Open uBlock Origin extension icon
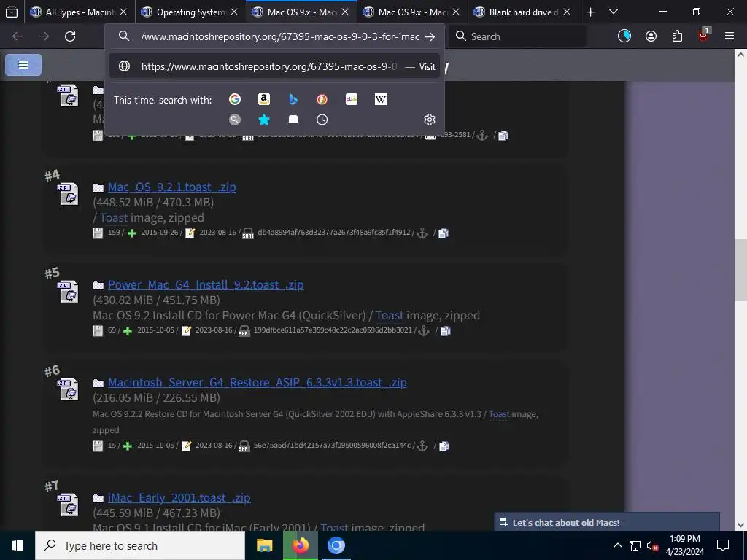 tap(704, 35)
